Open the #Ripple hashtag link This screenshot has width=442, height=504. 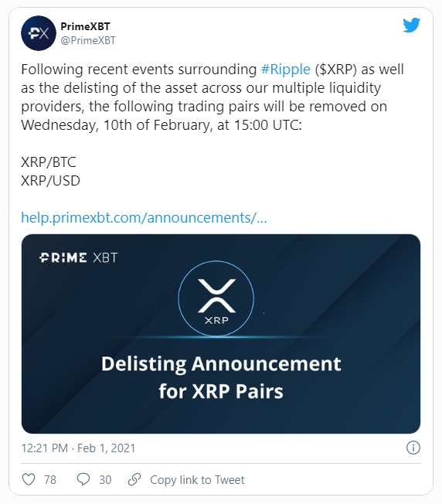[286, 70]
